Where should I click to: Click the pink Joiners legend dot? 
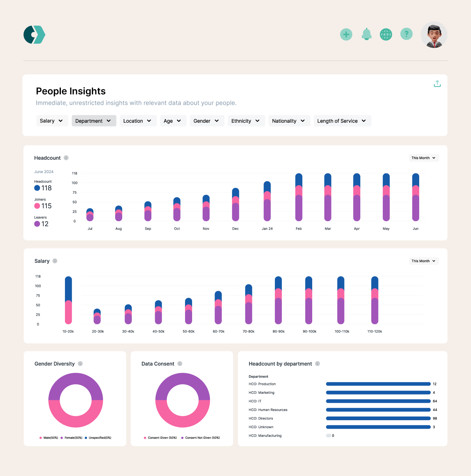[x=37, y=206]
